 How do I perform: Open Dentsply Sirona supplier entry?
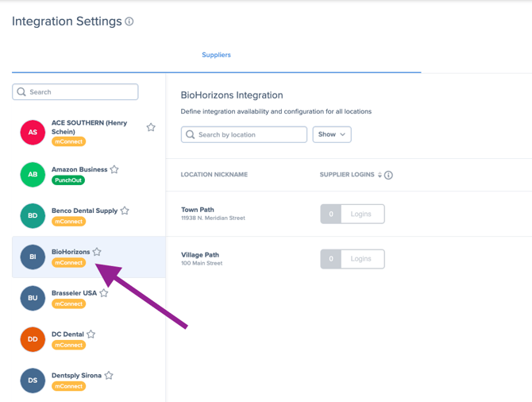tap(76, 376)
